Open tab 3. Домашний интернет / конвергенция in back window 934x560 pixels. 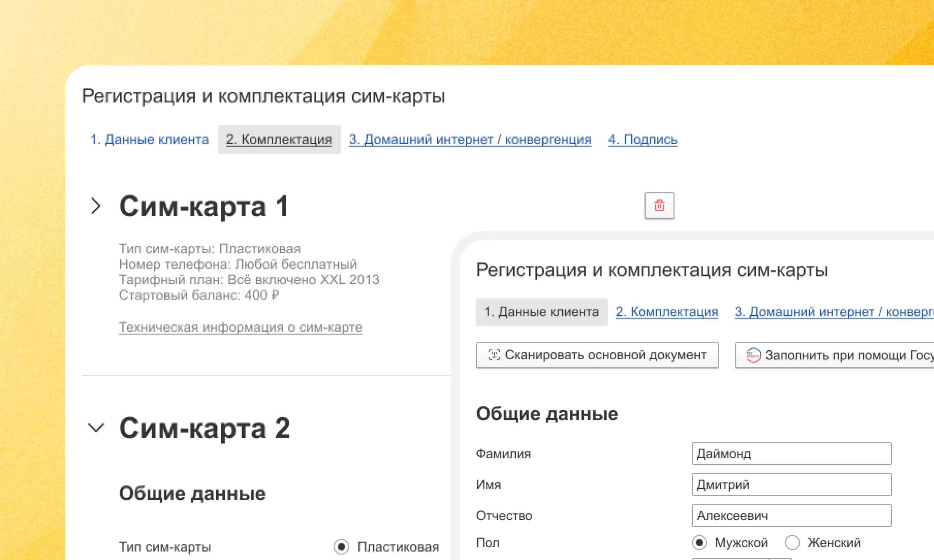[x=470, y=139]
